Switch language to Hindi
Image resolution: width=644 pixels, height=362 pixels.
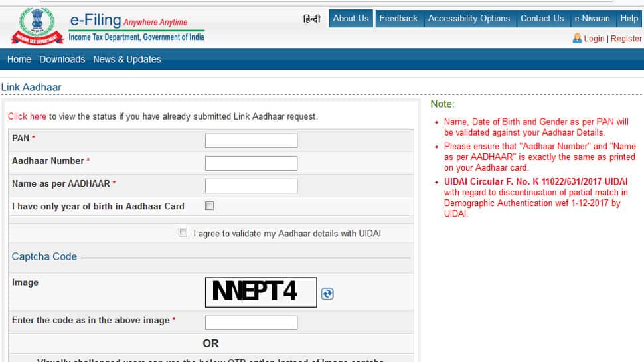311,19
